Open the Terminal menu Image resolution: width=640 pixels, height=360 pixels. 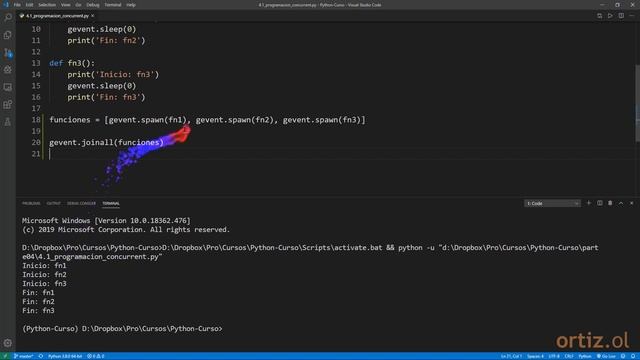pos(113,5)
